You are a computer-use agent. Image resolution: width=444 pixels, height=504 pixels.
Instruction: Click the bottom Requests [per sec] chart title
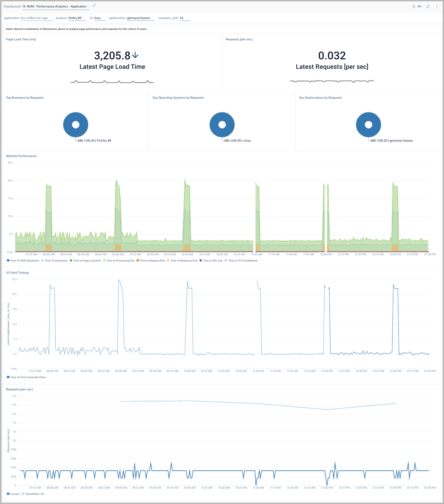pos(19,389)
